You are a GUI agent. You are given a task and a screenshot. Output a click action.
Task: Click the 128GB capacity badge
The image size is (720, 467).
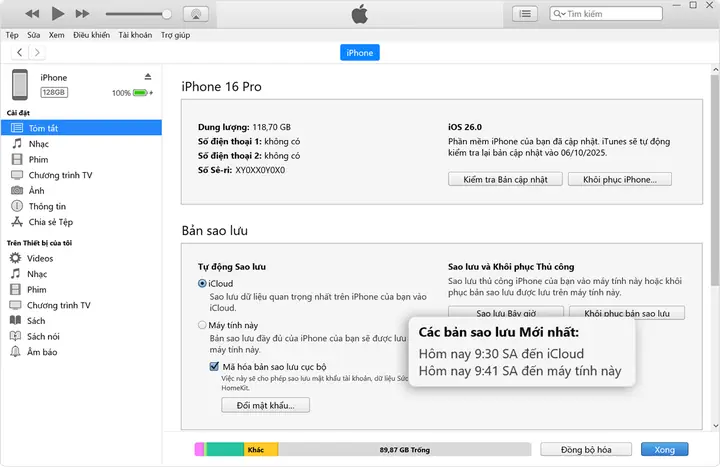(54, 92)
